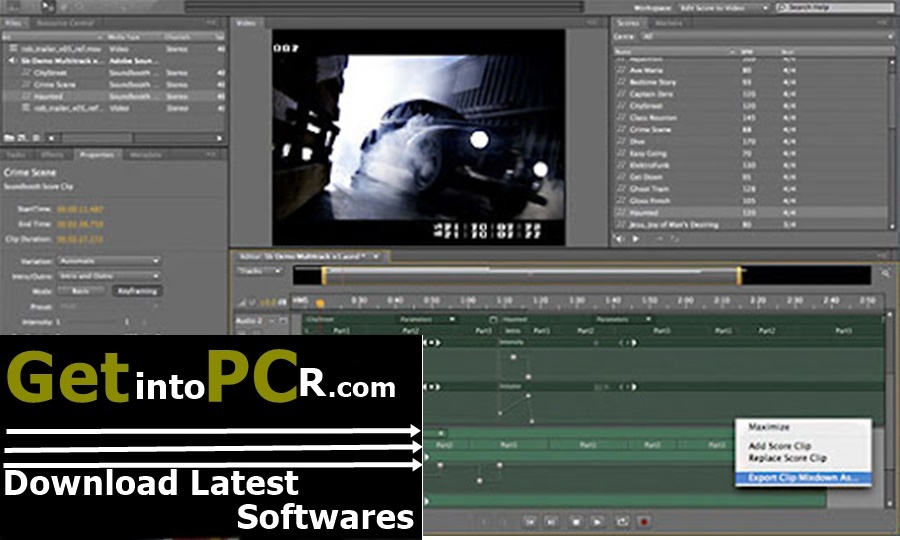Click the Search Help field
The image size is (900, 540).
tap(836, 8)
